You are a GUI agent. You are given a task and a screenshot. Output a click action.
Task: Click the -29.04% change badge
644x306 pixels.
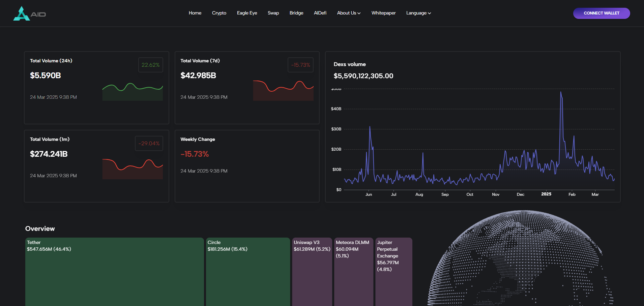point(149,144)
